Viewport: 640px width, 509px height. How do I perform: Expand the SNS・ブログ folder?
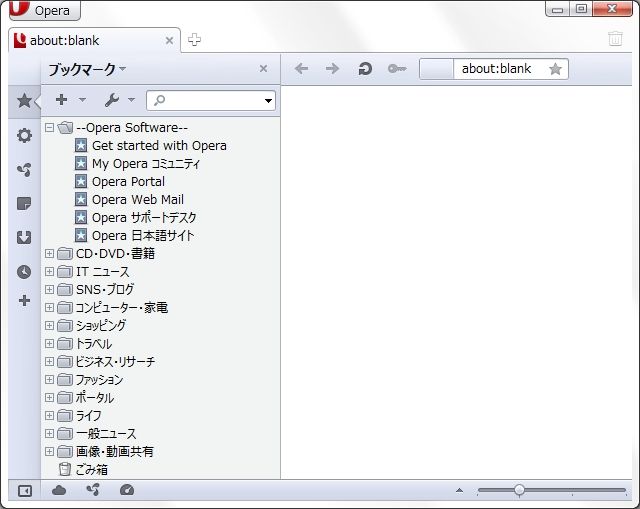(x=49, y=289)
